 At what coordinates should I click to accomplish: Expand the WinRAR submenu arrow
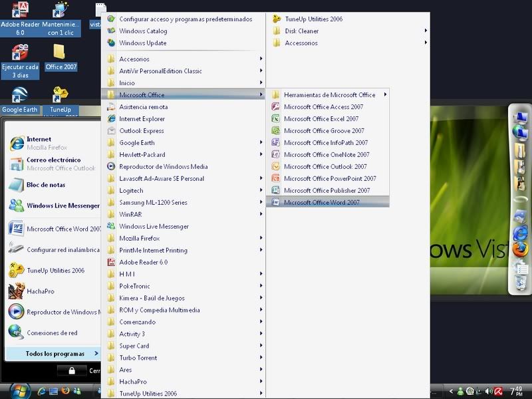(261, 213)
